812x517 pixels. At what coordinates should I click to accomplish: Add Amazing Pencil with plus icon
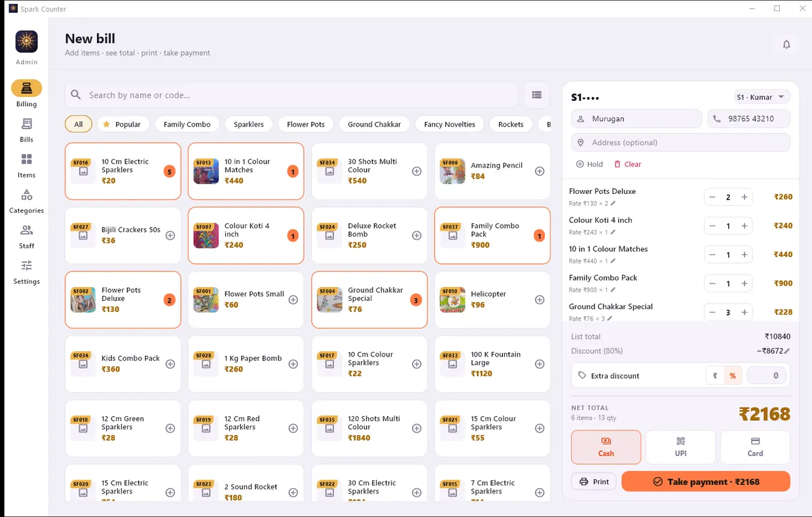click(540, 171)
